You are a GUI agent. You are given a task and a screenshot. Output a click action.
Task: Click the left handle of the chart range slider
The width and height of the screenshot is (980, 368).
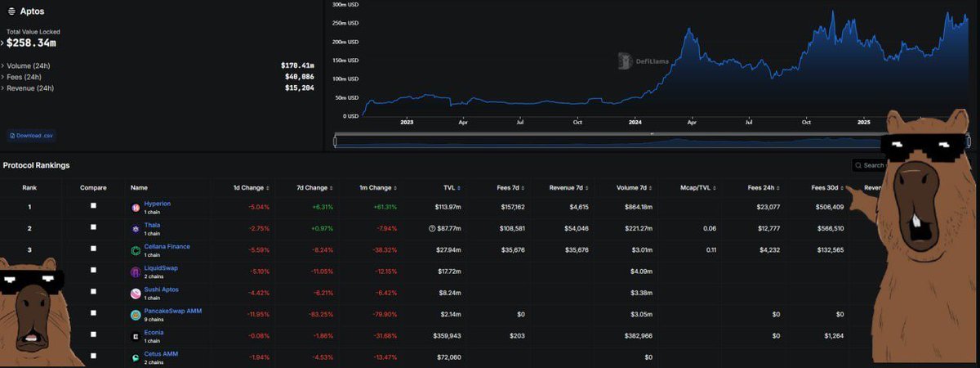[336, 141]
